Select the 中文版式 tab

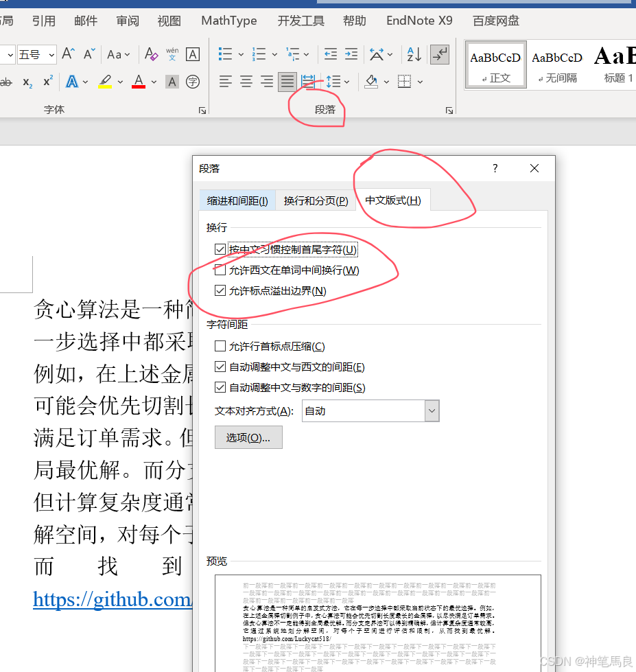393,200
